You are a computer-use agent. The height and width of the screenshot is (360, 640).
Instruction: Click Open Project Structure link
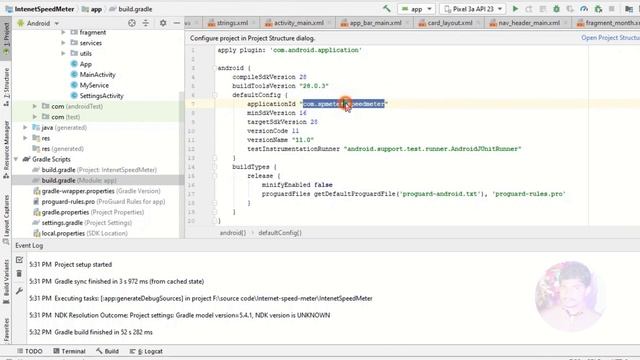610,38
